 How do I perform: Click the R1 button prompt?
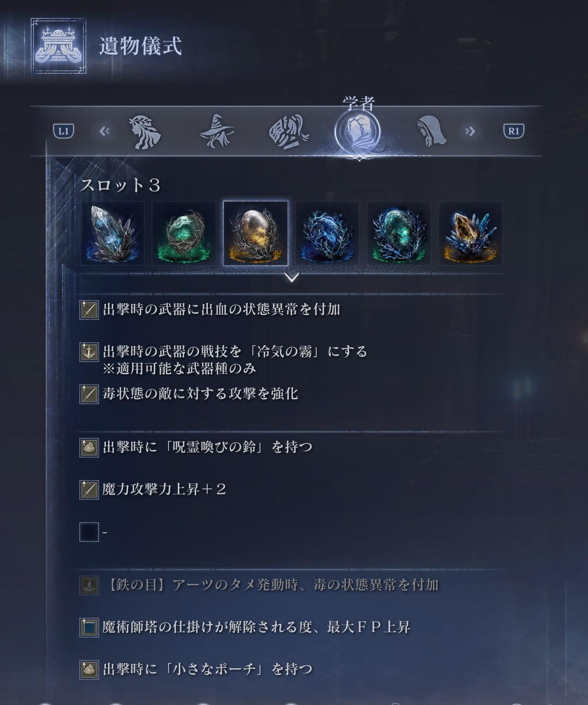pos(514,131)
